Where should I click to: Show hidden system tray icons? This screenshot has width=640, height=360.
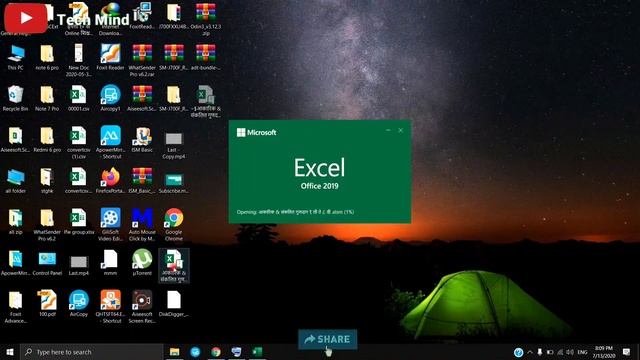coord(530,352)
